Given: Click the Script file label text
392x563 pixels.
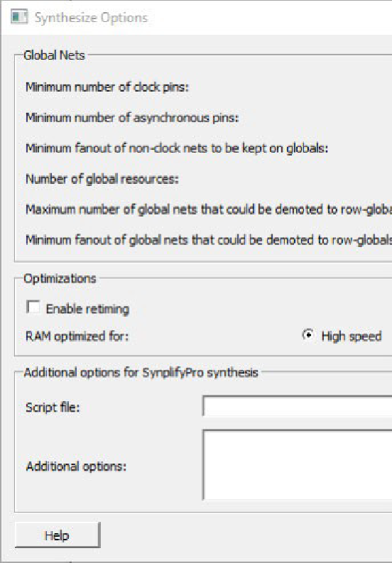Looking at the screenshot, I should (x=53, y=408).
